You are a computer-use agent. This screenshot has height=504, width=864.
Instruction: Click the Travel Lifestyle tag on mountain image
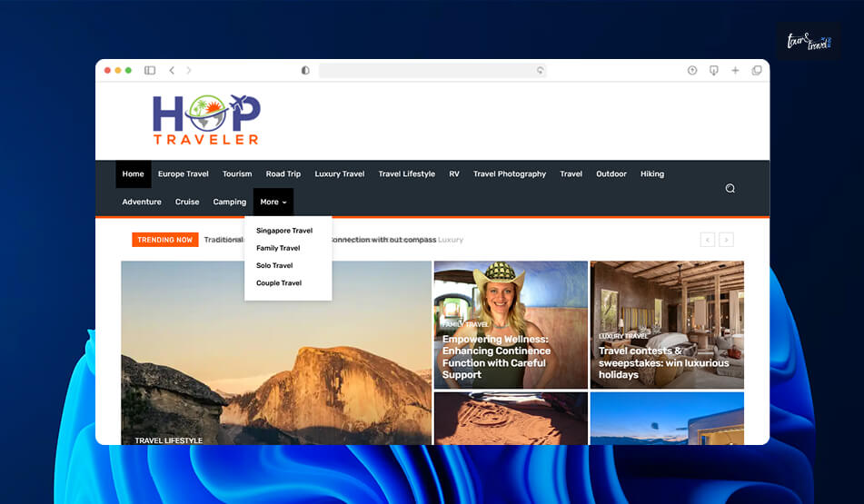(169, 440)
